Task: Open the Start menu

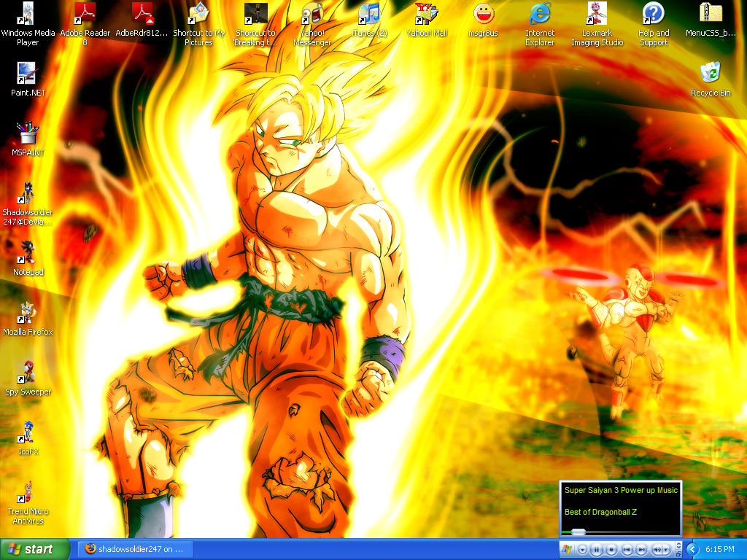Action: pos(35,549)
